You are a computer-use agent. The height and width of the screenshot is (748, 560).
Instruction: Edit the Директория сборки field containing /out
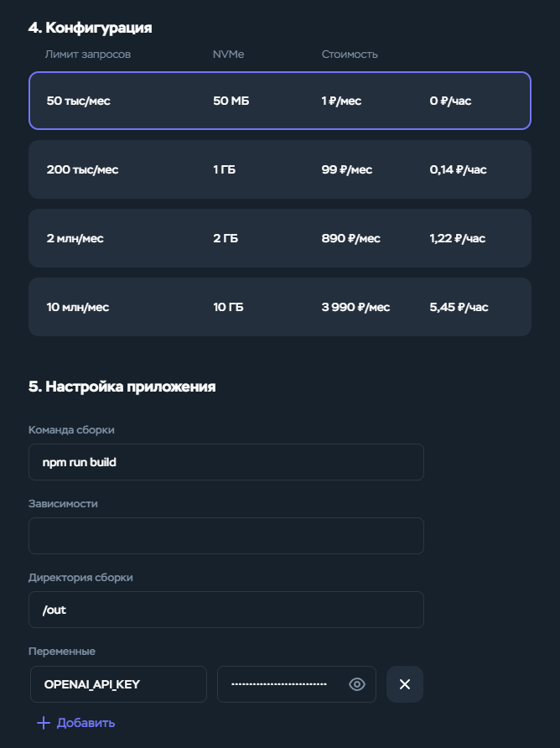pyautogui.click(x=226, y=610)
